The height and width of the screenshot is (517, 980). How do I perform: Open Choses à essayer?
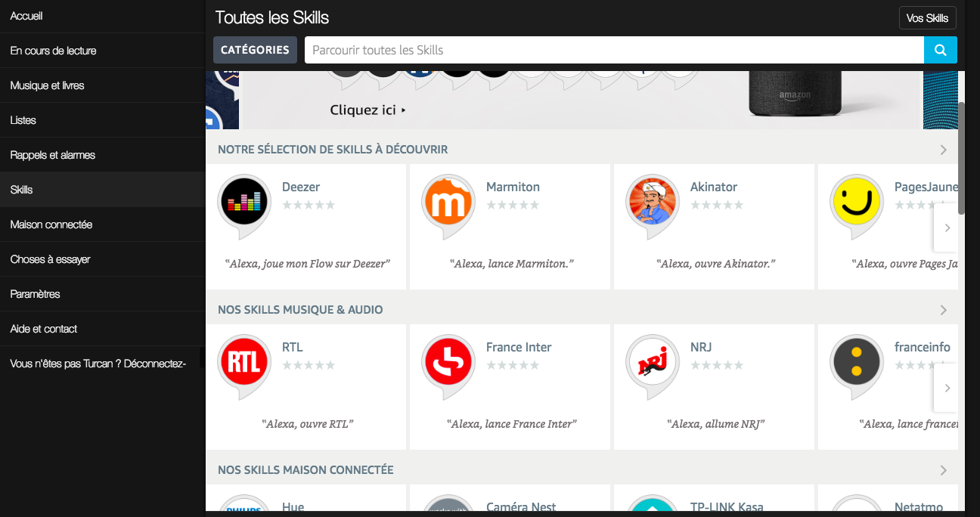click(x=103, y=259)
